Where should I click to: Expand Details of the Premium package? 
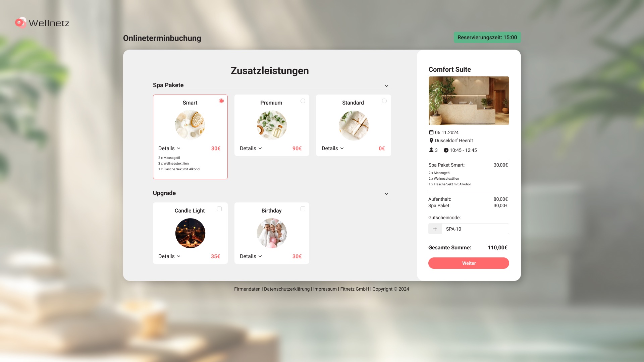pyautogui.click(x=251, y=148)
